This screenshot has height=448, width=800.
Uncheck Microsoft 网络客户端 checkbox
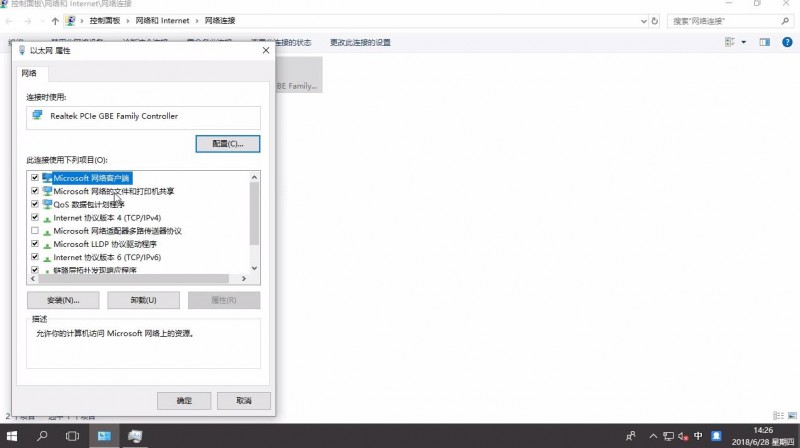[x=35, y=178]
